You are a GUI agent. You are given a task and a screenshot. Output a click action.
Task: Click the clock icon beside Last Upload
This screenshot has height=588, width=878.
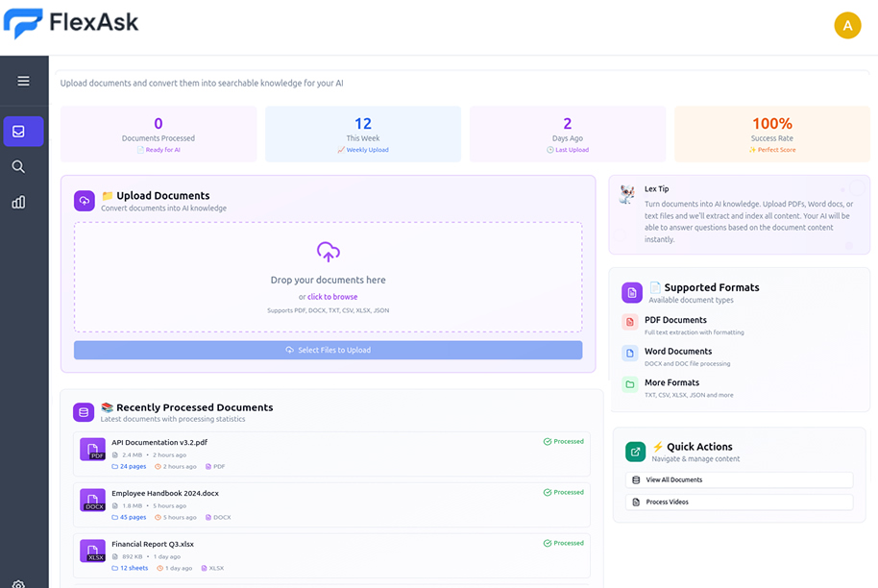(549, 150)
